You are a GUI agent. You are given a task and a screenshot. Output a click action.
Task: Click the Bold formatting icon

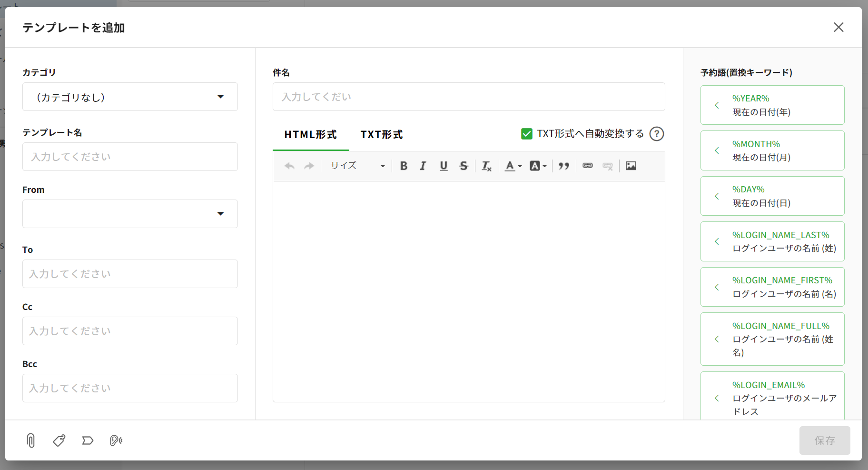point(404,166)
